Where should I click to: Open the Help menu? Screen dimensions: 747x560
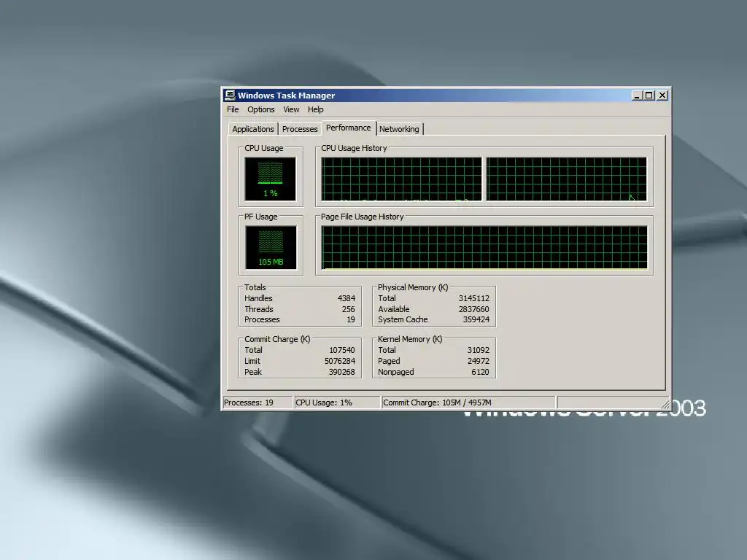point(315,109)
